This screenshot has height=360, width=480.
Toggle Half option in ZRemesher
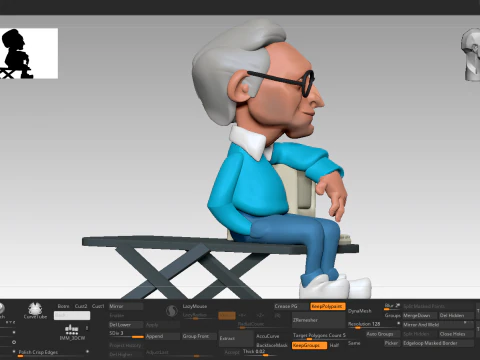point(334,346)
